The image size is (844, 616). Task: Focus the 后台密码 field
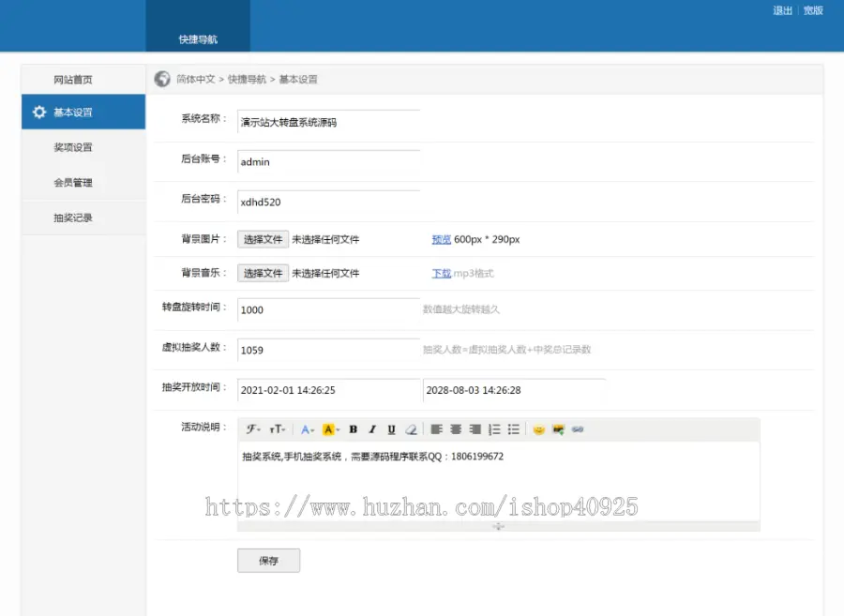point(328,203)
